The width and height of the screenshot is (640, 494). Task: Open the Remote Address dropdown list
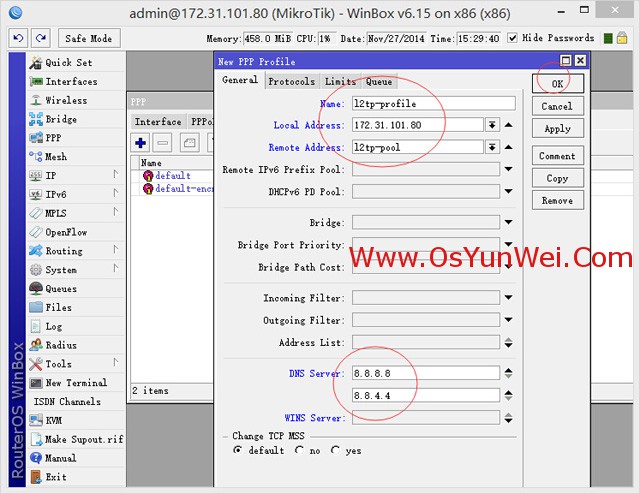click(492, 147)
